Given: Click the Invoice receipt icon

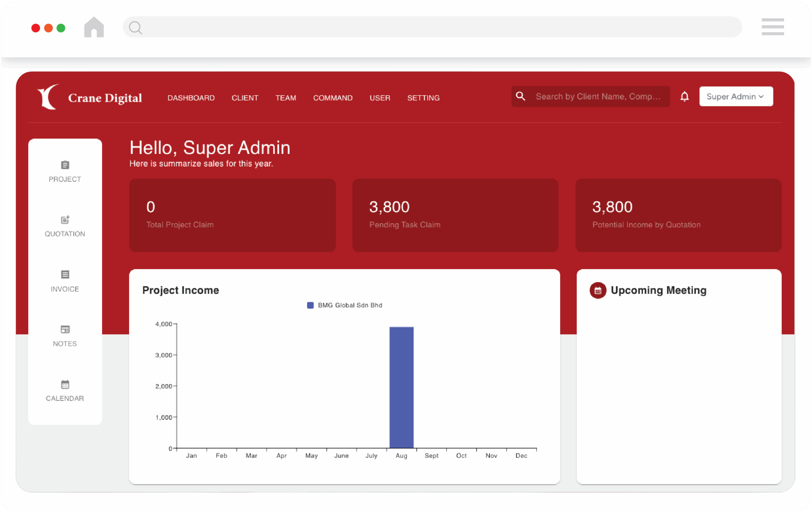Looking at the screenshot, I should [65, 274].
